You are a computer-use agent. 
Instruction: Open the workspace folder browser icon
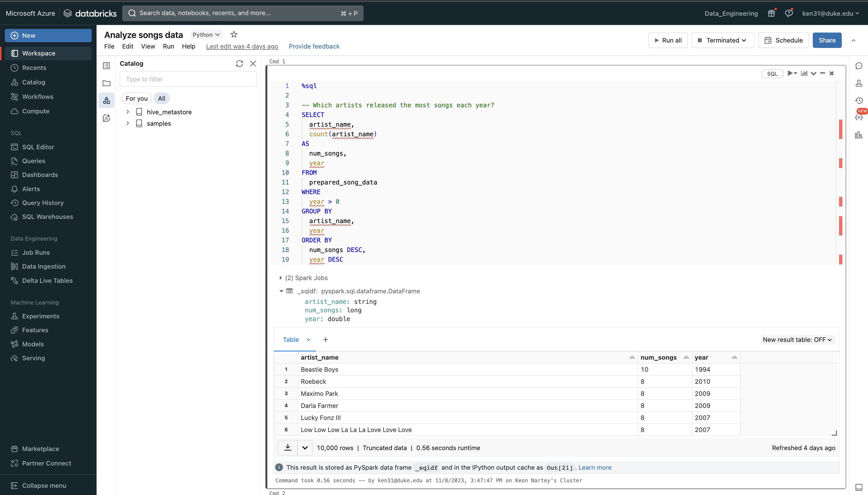tap(107, 83)
